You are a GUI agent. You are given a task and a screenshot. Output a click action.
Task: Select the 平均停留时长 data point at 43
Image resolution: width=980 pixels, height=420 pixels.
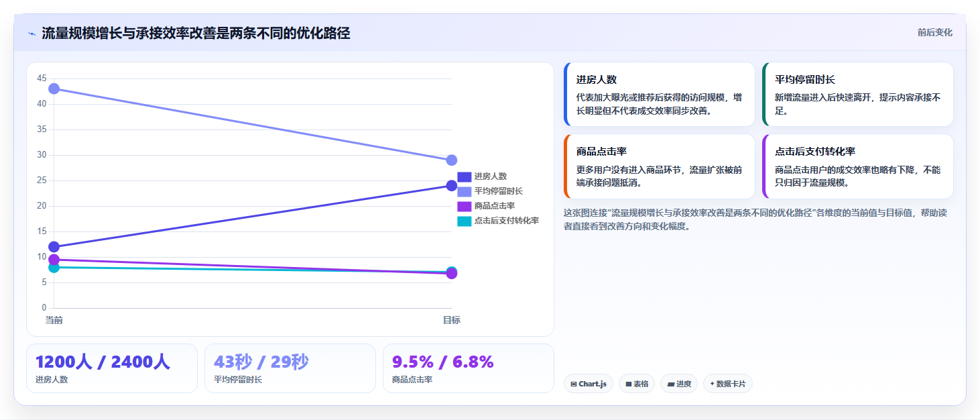54,89
